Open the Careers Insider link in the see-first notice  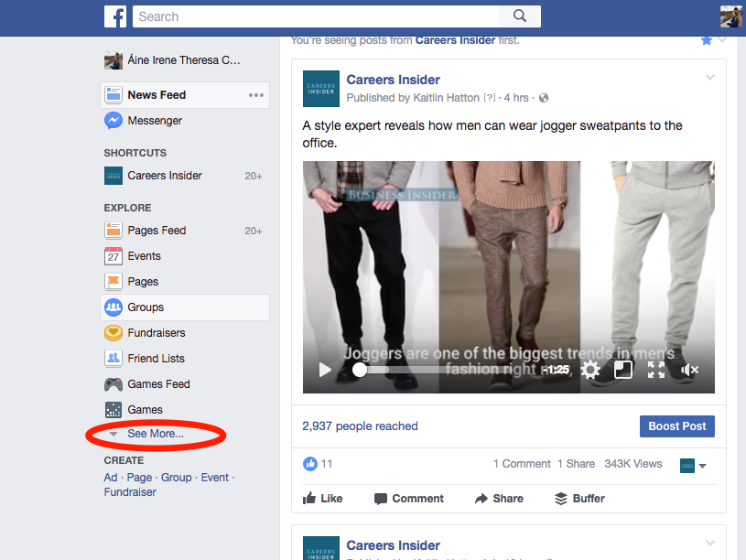click(x=455, y=40)
